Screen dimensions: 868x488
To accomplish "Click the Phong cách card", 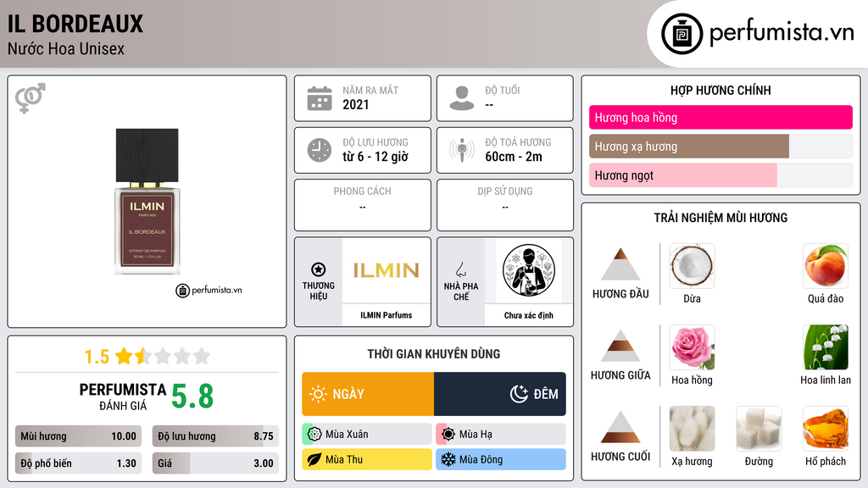I will click(363, 205).
